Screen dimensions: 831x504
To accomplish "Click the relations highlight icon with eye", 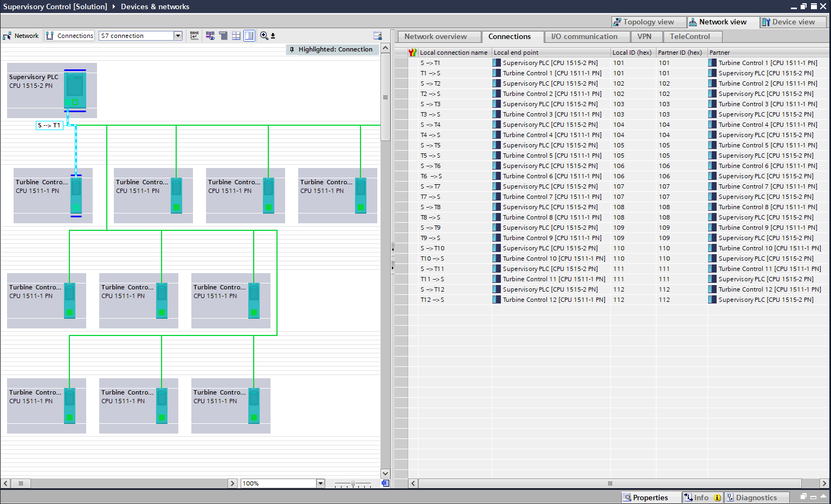I will point(210,36).
